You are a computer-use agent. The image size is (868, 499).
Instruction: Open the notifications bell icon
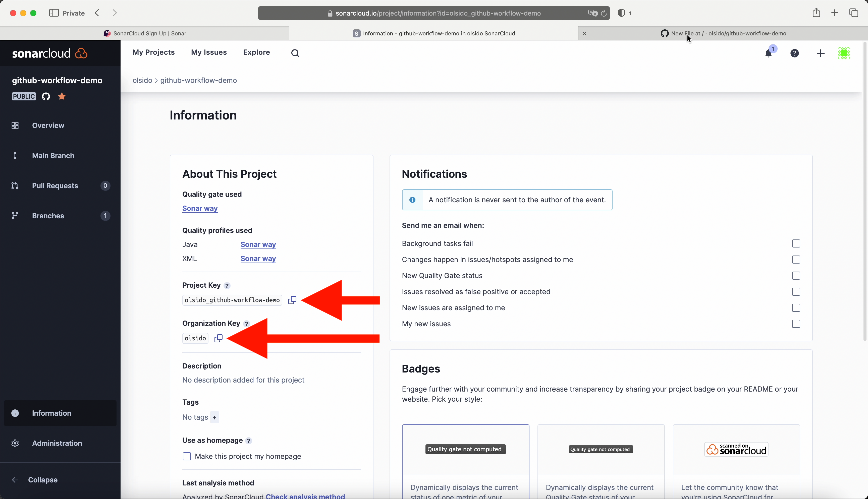(x=769, y=53)
